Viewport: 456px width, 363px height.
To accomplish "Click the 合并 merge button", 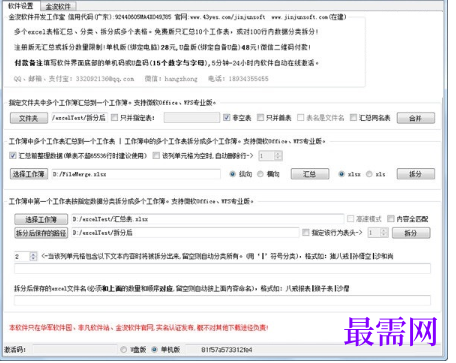I will (416, 118).
